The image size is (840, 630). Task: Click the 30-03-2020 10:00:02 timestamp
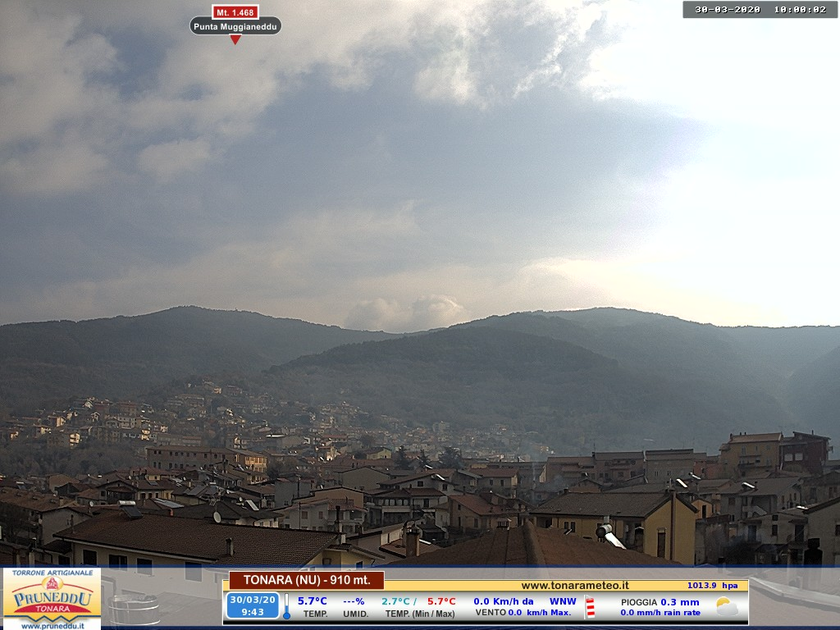point(760,10)
